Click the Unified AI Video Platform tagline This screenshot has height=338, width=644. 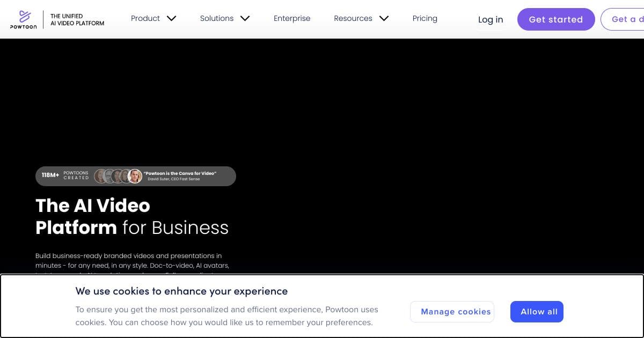(77, 20)
